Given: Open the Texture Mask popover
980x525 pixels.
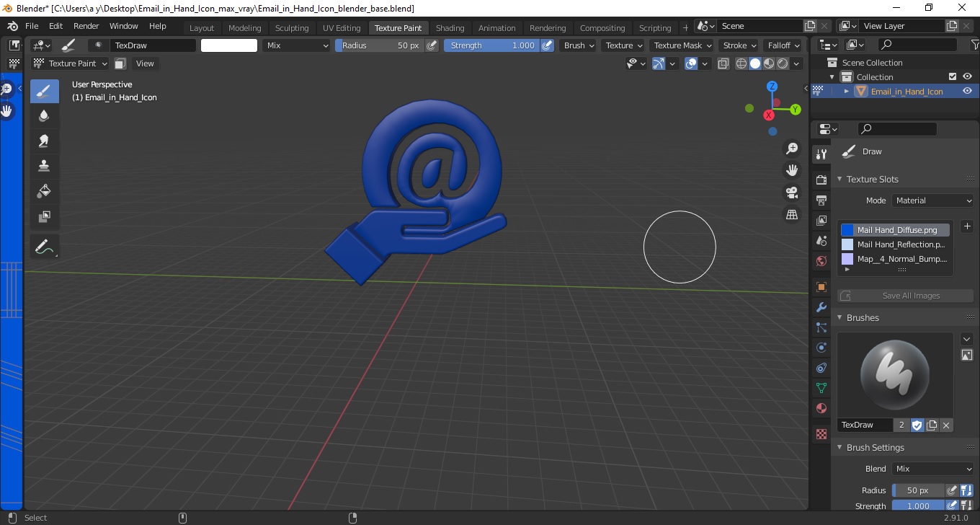Looking at the screenshot, I should pos(682,45).
